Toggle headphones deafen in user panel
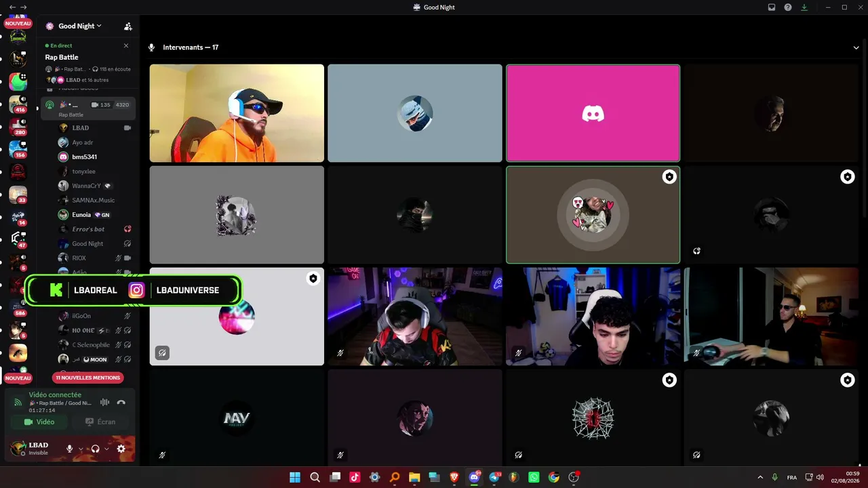 click(96, 449)
